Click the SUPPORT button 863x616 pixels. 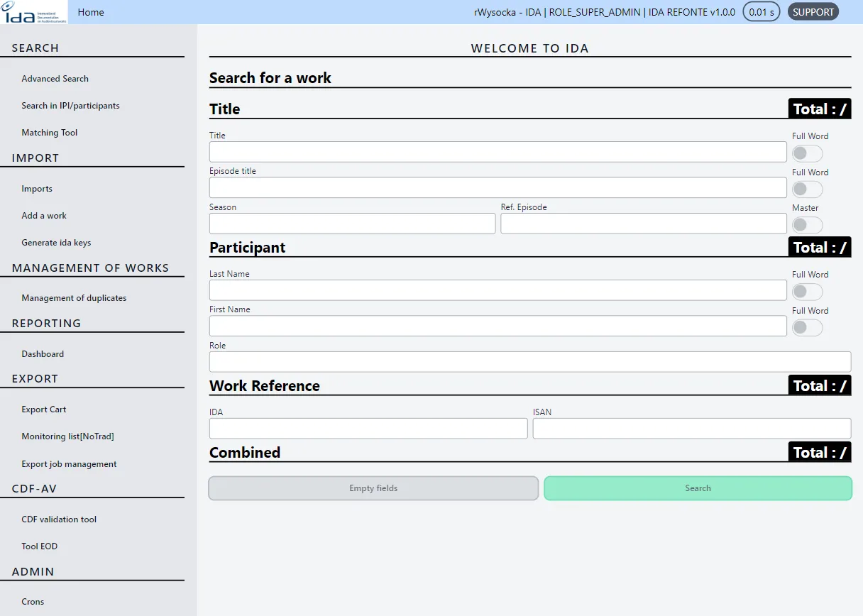point(813,12)
